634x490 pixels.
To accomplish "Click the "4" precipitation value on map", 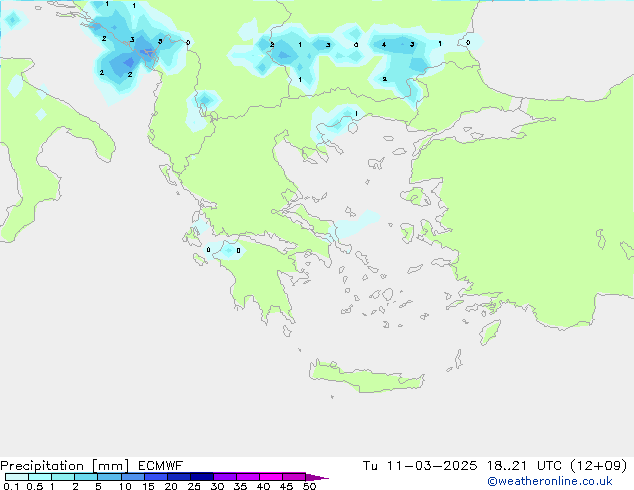I will [x=384, y=44].
